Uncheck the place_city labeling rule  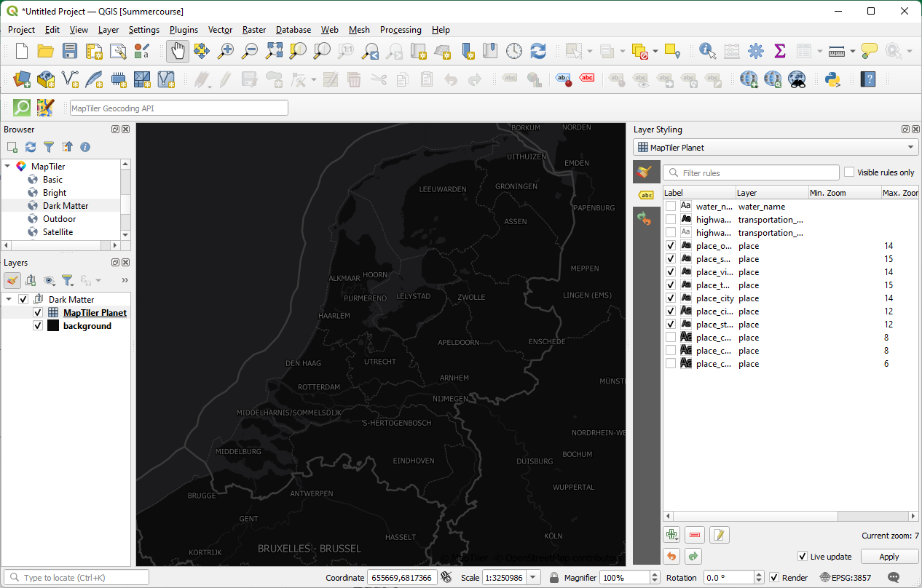click(671, 298)
